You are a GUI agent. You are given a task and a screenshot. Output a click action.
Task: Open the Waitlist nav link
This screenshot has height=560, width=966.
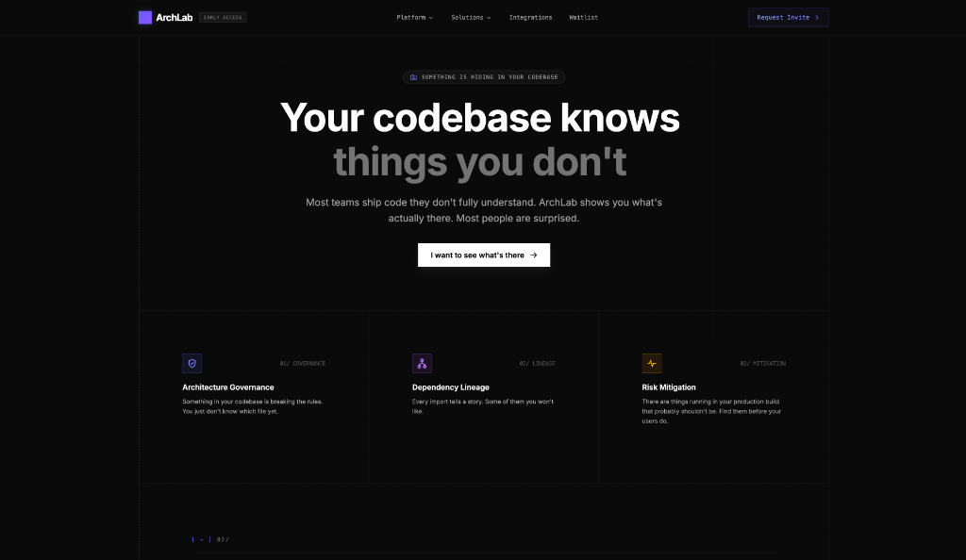pos(583,17)
